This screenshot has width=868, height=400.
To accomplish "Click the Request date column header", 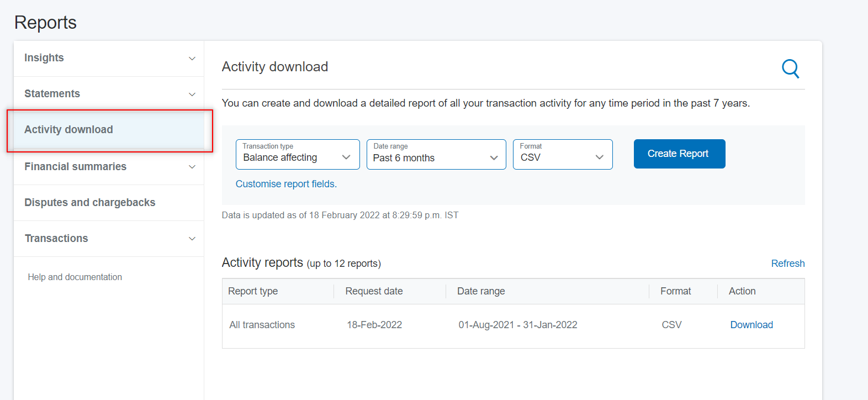I will pos(374,291).
